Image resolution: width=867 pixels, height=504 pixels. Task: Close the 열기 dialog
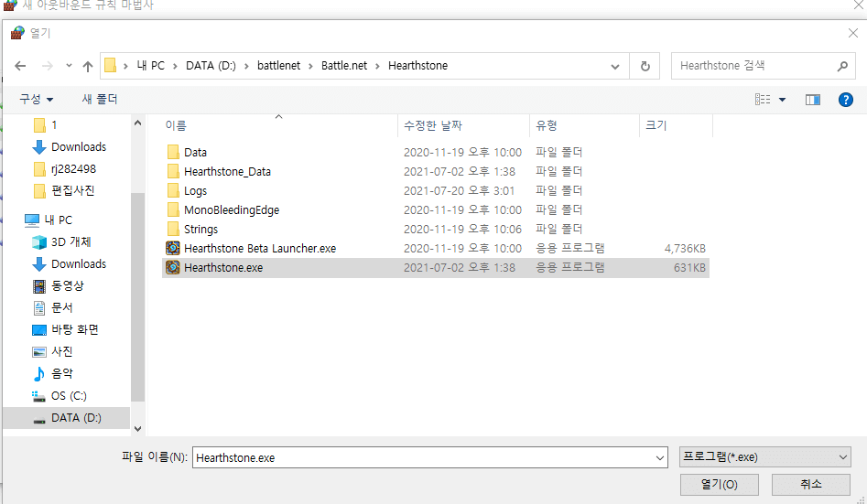852,33
